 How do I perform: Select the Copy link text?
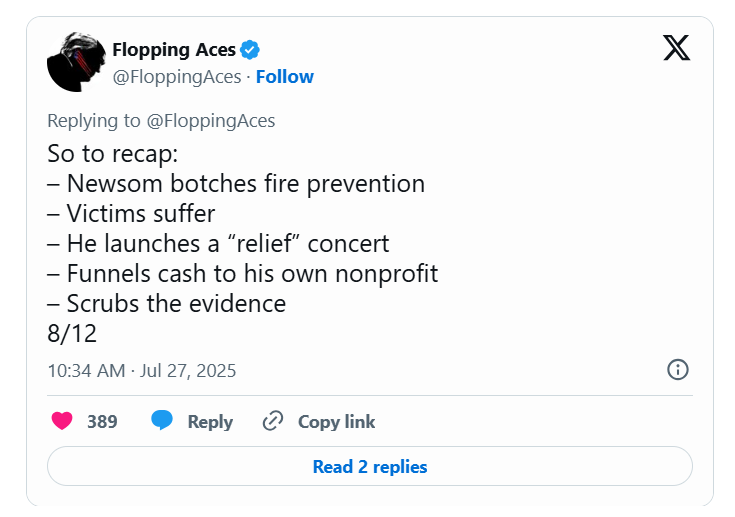[x=336, y=422]
